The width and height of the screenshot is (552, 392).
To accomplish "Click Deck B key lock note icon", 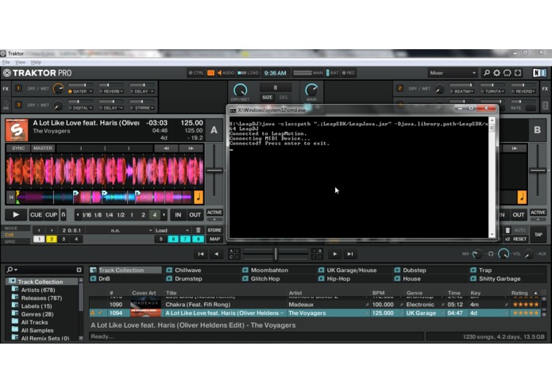I will tap(522, 197).
